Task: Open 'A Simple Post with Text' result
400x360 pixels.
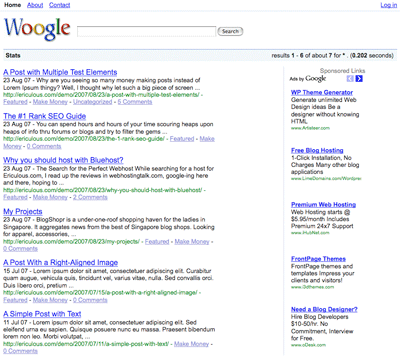Action: [42, 314]
